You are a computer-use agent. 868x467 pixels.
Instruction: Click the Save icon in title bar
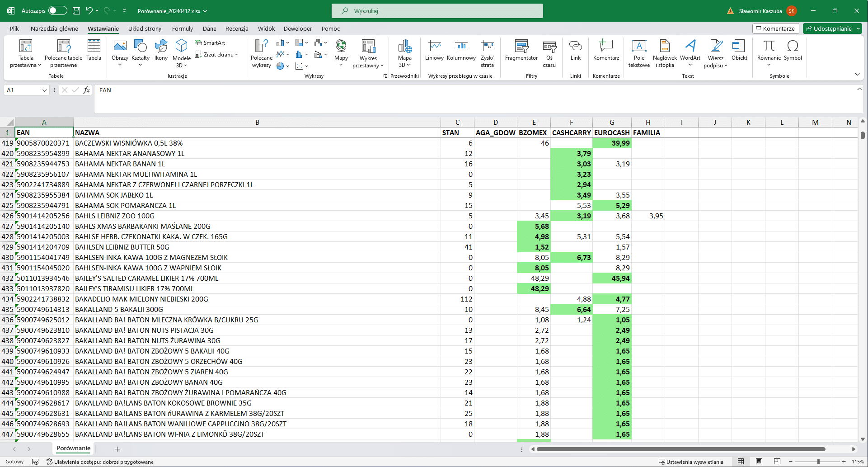pos(76,11)
